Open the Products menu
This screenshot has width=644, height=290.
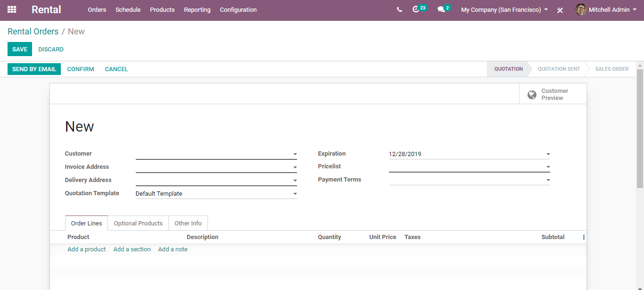pos(162,9)
